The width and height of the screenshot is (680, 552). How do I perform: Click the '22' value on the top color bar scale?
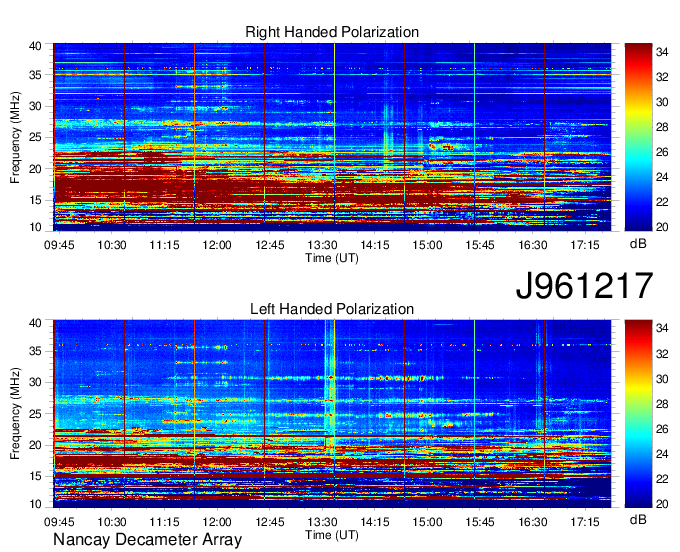coord(662,202)
